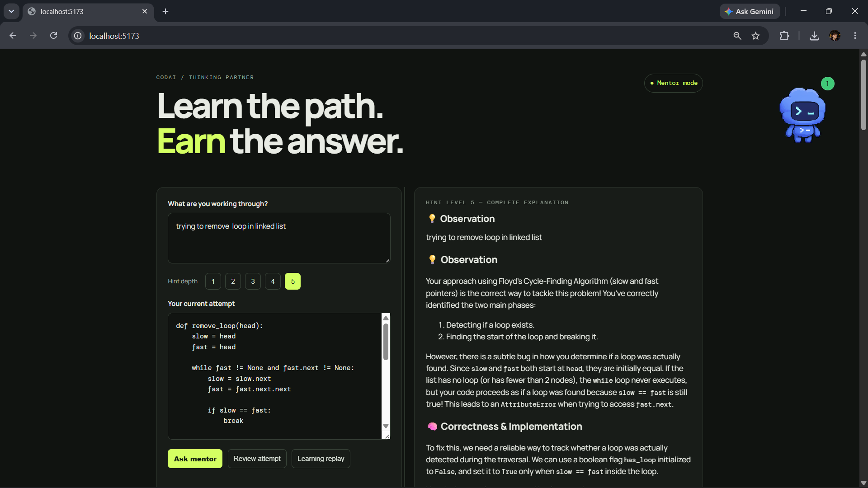Click the 'Hint depth' label
Viewport: 868px width, 488px height.
(x=183, y=281)
